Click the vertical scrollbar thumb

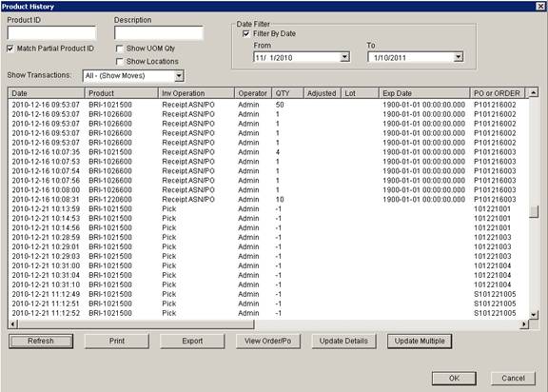pyautogui.click(x=534, y=211)
